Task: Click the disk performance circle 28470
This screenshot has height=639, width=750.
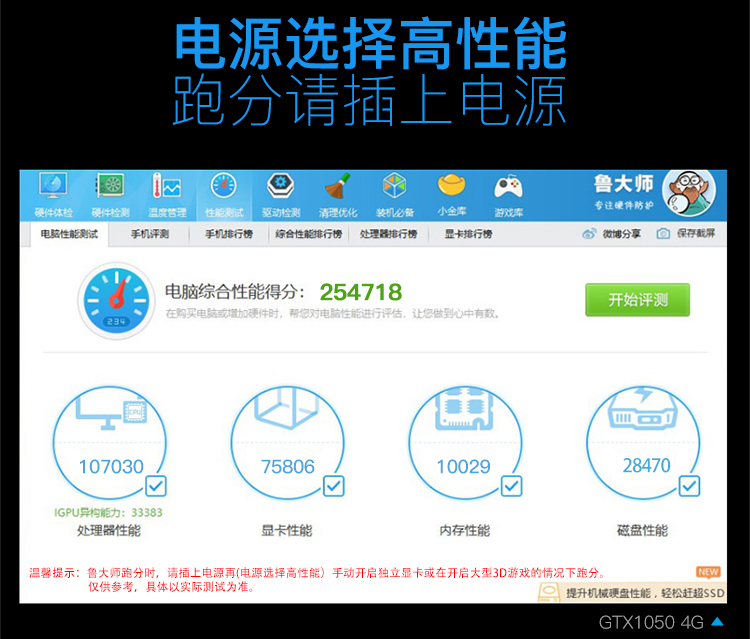Action: pos(643,443)
